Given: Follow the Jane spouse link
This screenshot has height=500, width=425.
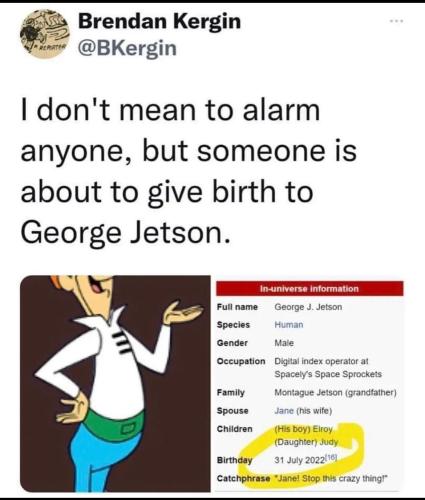Looking at the screenshot, I should point(284,411).
